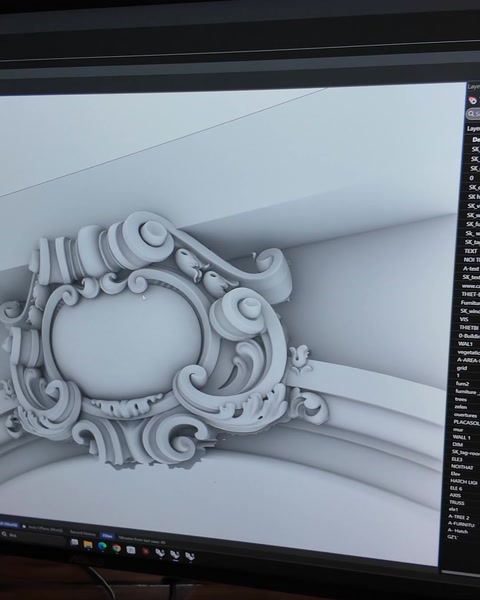Select the VIS layer
The image size is (480, 600).
(x=464, y=319)
